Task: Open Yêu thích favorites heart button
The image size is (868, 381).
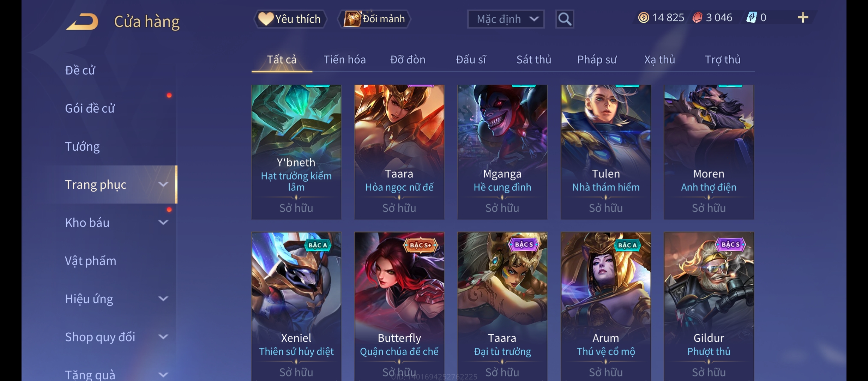Action: click(290, 19)
